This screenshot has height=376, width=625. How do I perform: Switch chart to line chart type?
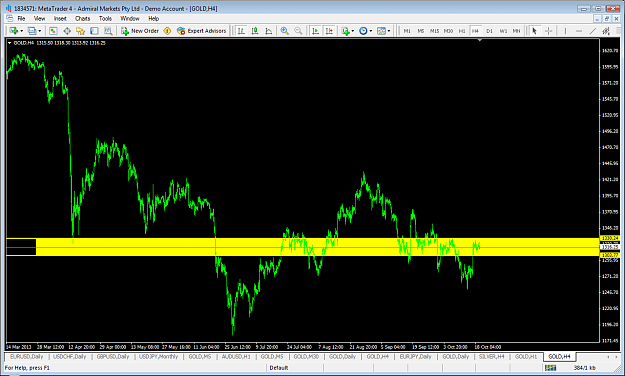point(269,31)
